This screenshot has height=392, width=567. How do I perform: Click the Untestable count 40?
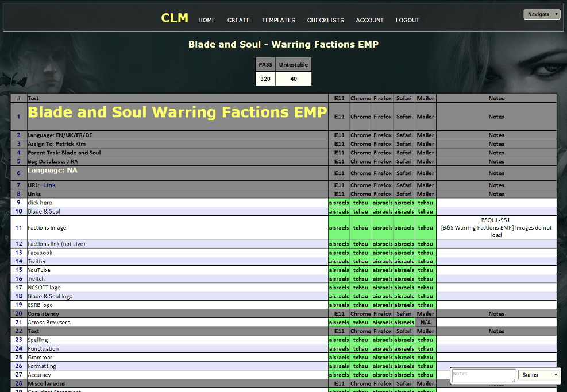(x=293, y=79)
